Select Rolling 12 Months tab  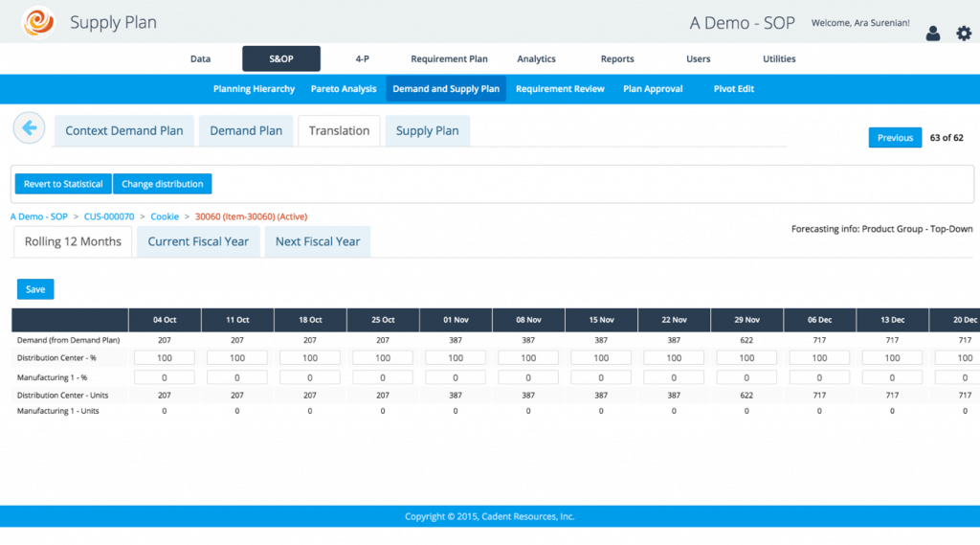coord(73,241)
